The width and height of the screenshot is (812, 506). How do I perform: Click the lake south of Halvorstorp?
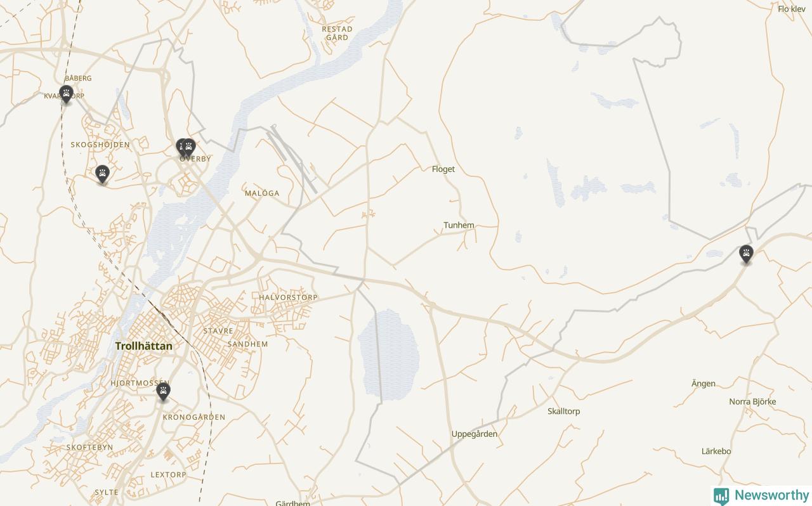click(x=388, y=355)
